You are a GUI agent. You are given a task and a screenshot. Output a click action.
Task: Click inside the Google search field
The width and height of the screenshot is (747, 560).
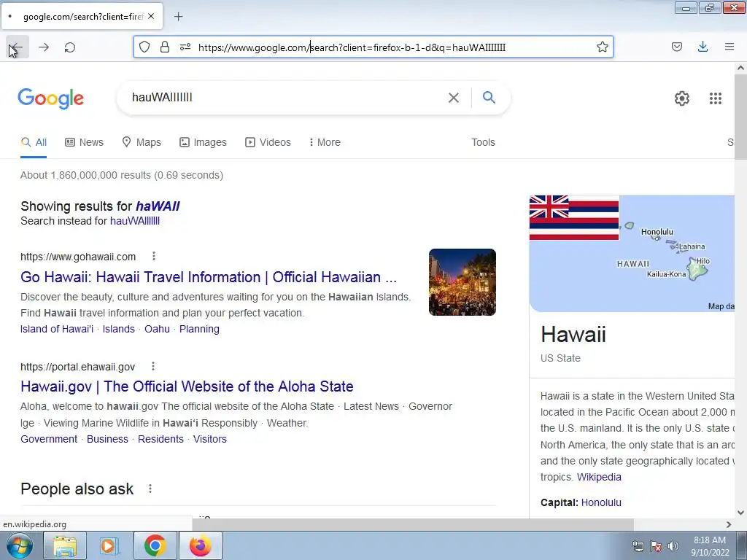(286, 98)
